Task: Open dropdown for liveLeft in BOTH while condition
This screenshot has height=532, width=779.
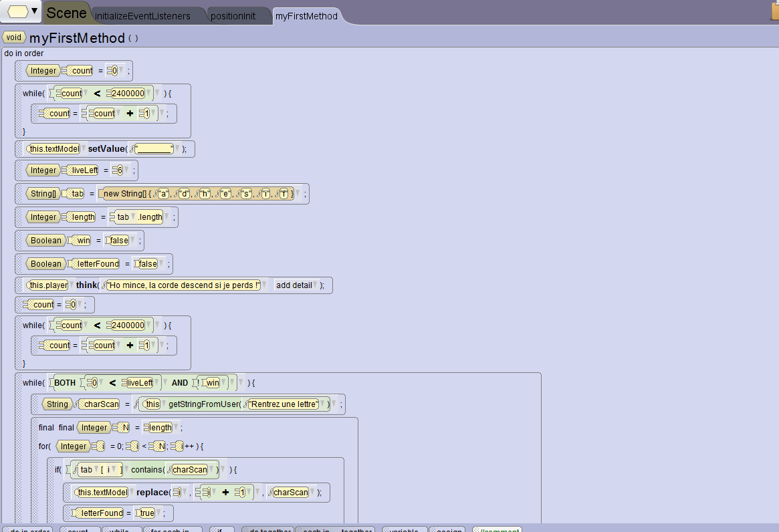Action: pos(157,382)
